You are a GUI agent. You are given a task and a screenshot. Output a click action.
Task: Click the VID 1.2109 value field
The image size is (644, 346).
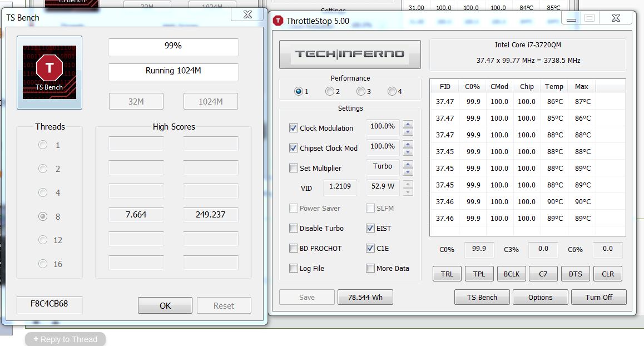340,188
